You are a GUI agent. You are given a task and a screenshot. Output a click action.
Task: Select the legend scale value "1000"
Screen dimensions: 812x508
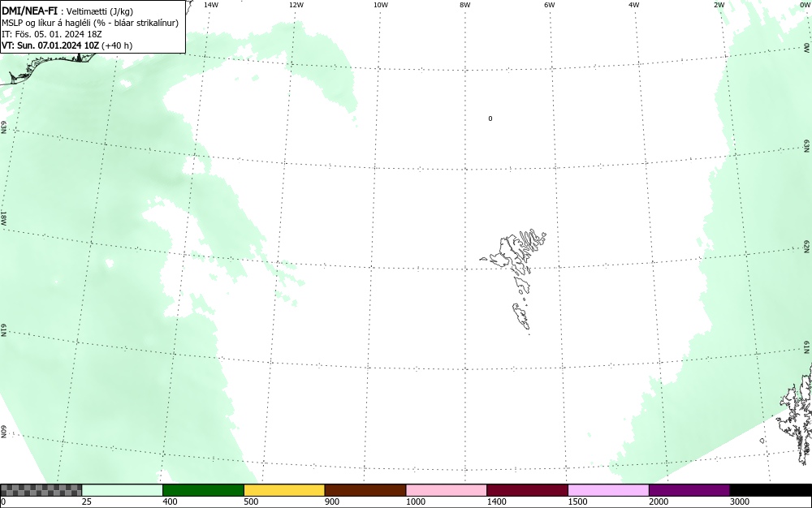pyautogui.click(x=415, y=502)
